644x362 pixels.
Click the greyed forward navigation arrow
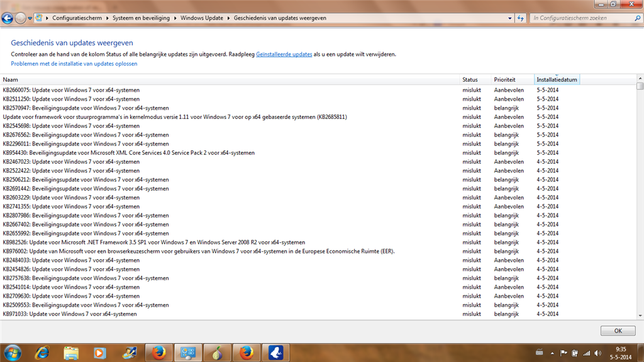[19, 18]
